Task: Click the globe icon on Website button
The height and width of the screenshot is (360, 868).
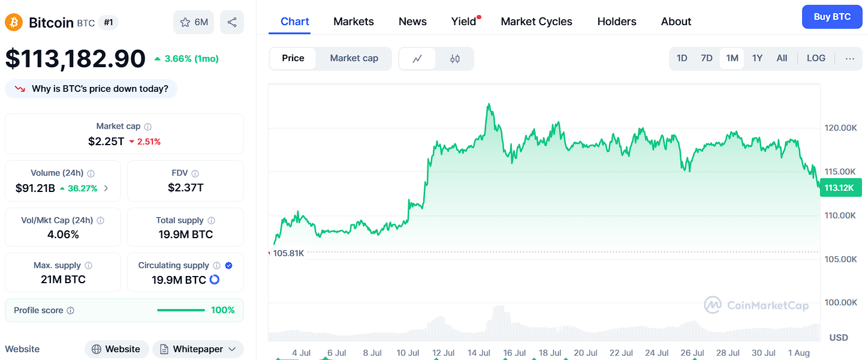Action: point(96,349)
